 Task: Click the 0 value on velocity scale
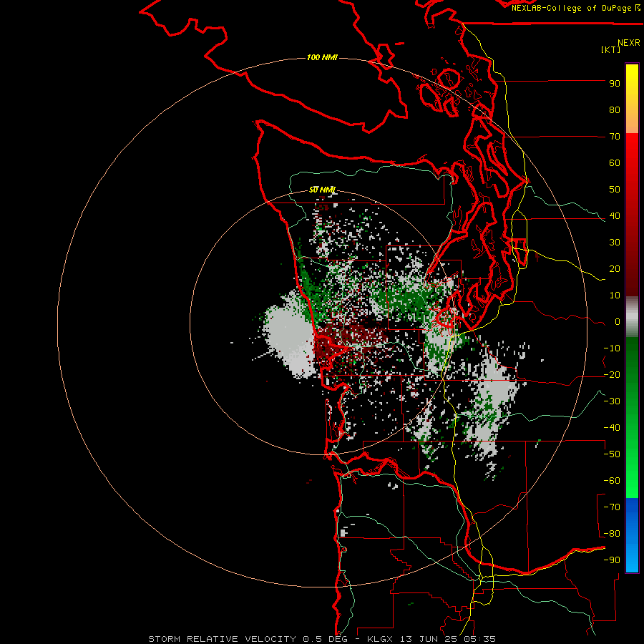pyautogui.click(x=618, y=322)
